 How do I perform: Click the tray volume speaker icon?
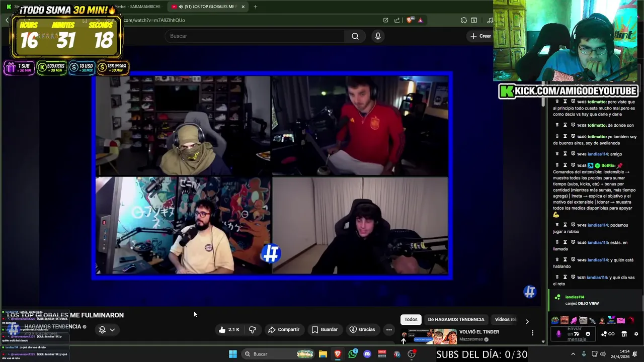click(603, 354)
